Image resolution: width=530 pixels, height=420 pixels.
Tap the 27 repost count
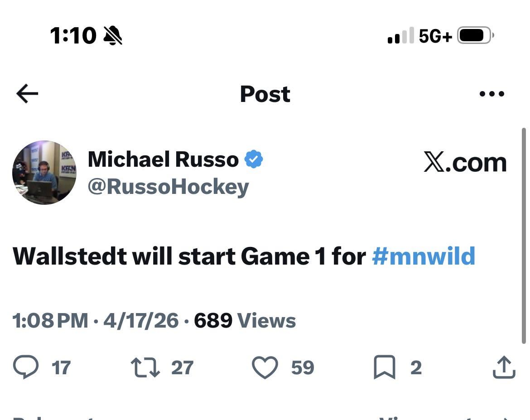pyautogui.click(x=182, y=367)
